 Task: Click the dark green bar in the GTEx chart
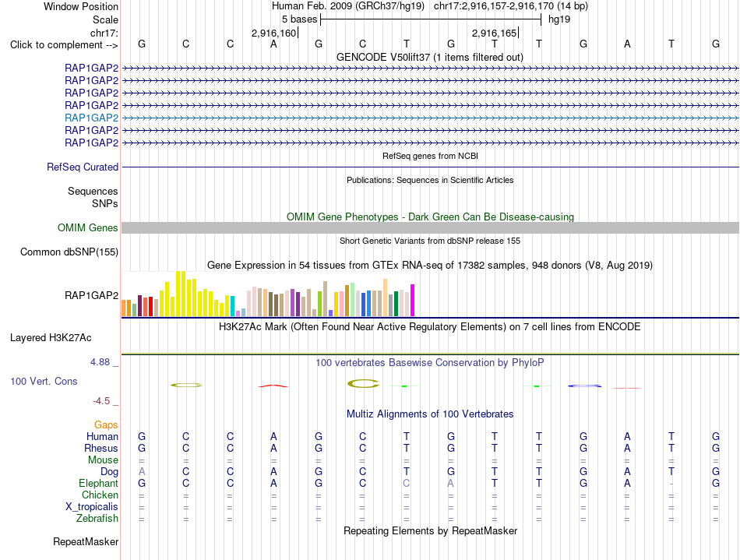tap(396, 304)
